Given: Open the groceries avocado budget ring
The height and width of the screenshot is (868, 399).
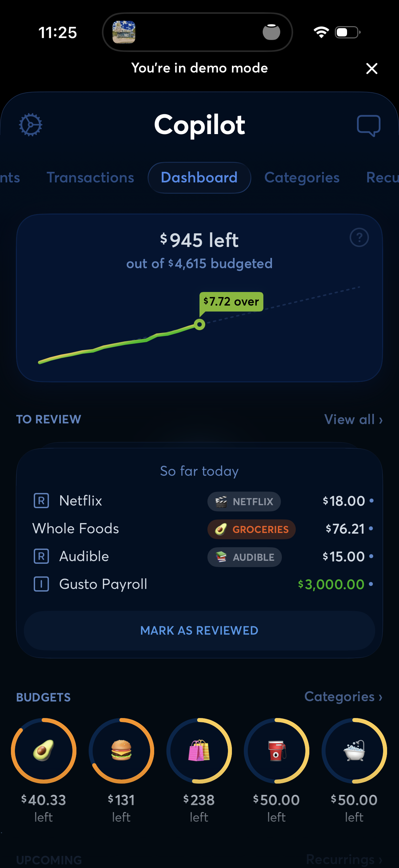Looking at the screenshot, I should point(44,750).
